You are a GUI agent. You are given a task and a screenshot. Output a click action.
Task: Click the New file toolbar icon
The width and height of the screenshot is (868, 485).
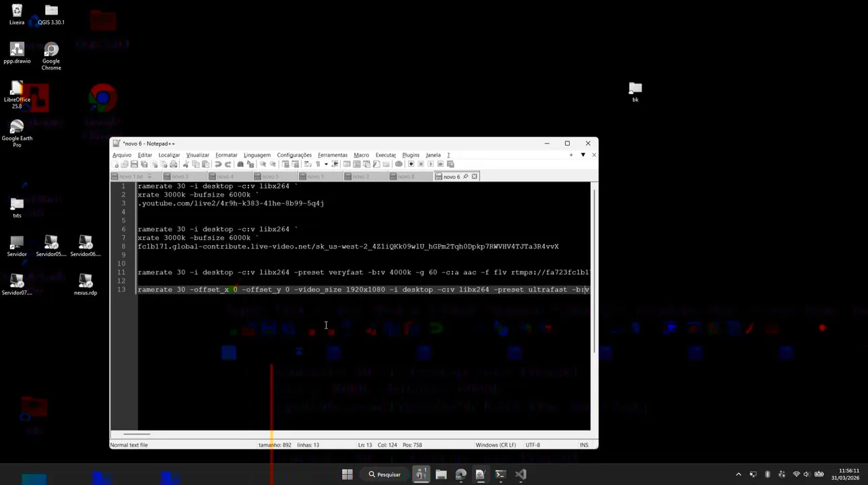115,164
